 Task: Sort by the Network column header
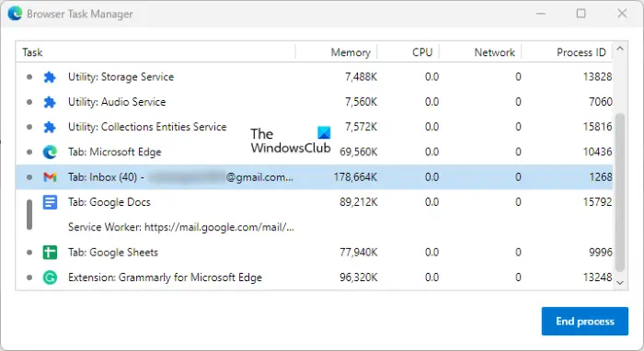click(480, 52)
